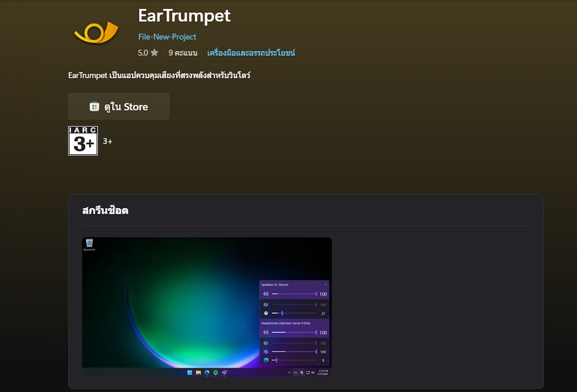Click the EarTrumpet golden horn app icon
This screenshot has height=392, width=577.
coord(96,33)
